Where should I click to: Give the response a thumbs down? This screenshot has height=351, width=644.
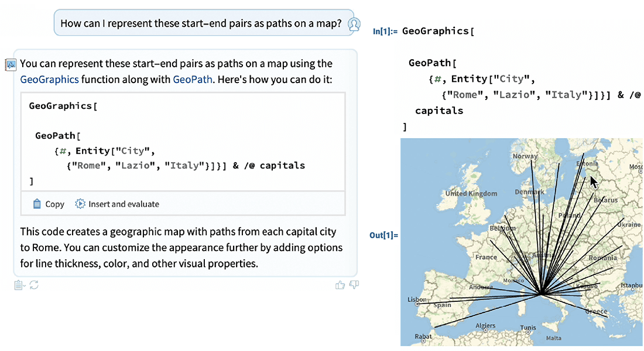coord(354,285)
